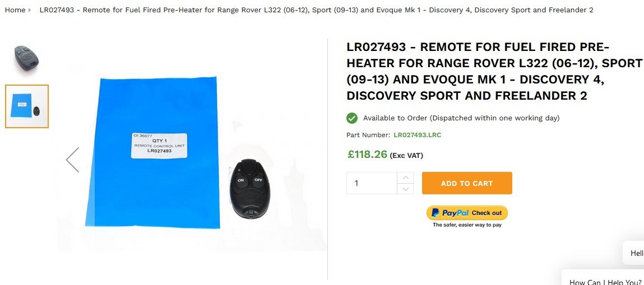This screenshot has width=644, height=285.
Task: Open the LR027493.LRC part number link
Action: click(x=418, y=135)
